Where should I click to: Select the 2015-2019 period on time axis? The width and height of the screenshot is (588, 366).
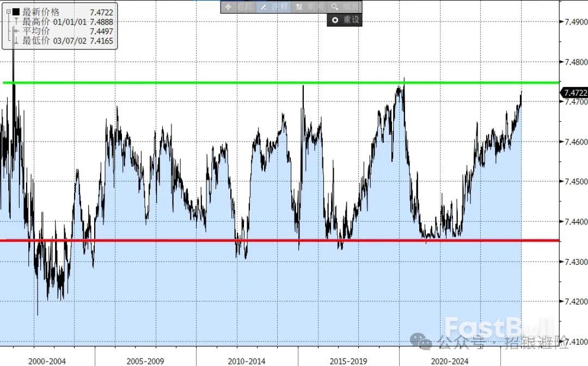click(x=348, y=361)
